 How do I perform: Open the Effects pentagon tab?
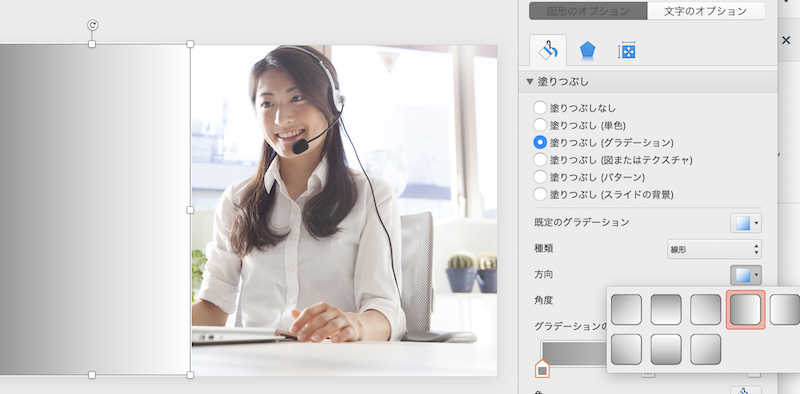pyautogui.click(x=587, y=51)
